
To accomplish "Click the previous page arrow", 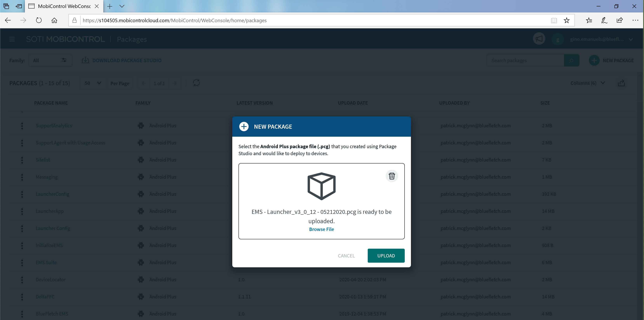I will tap(144, 83).
